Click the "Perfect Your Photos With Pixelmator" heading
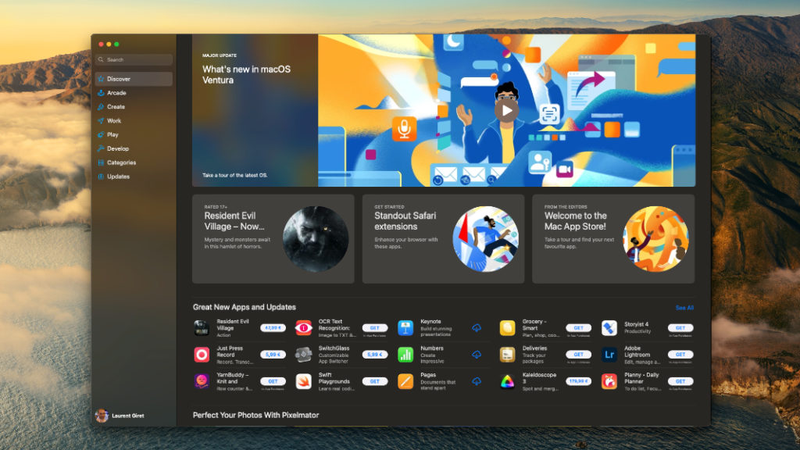The image size is (800, 450). [x=256, y=415]
